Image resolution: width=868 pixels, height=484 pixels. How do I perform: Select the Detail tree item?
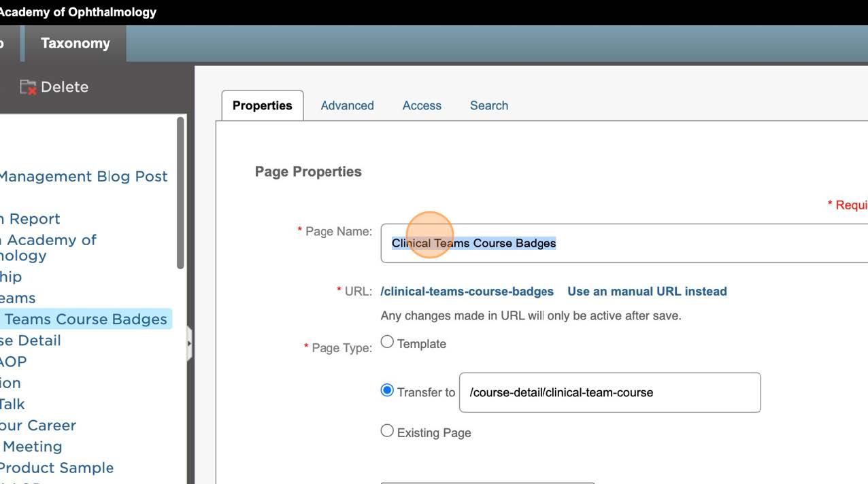(x=31, y=341)
